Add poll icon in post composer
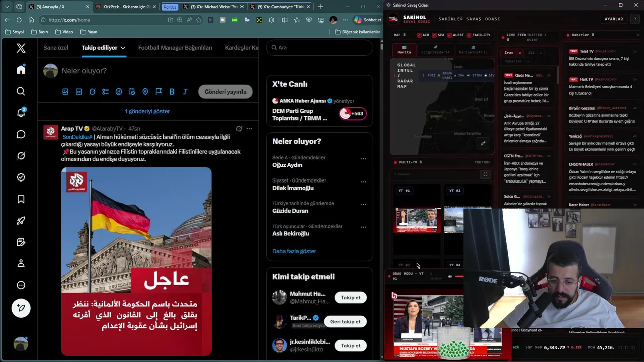644x362 pixels. [x=105, y=92]
